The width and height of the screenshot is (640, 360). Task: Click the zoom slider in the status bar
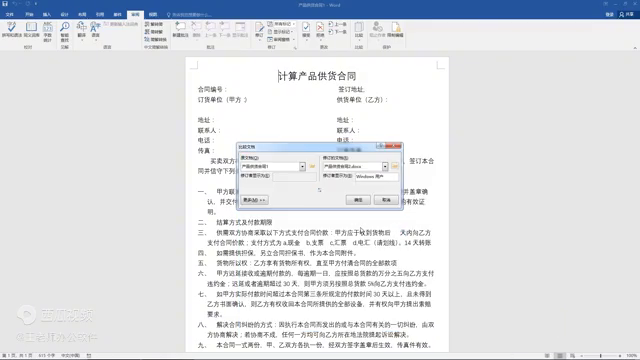point(600,356)
